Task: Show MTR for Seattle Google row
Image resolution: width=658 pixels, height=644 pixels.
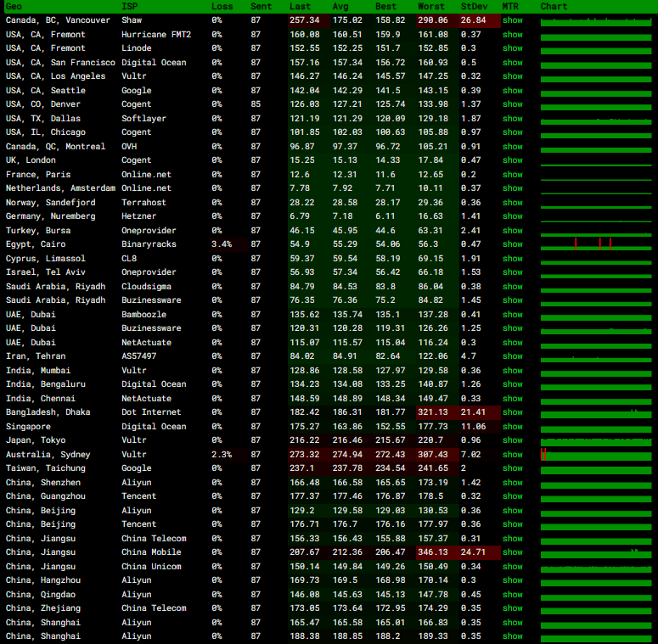Action: pos(512,91)
